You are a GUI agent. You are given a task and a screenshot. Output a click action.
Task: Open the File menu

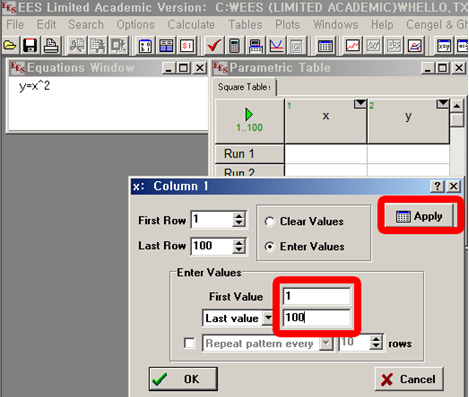15,25
